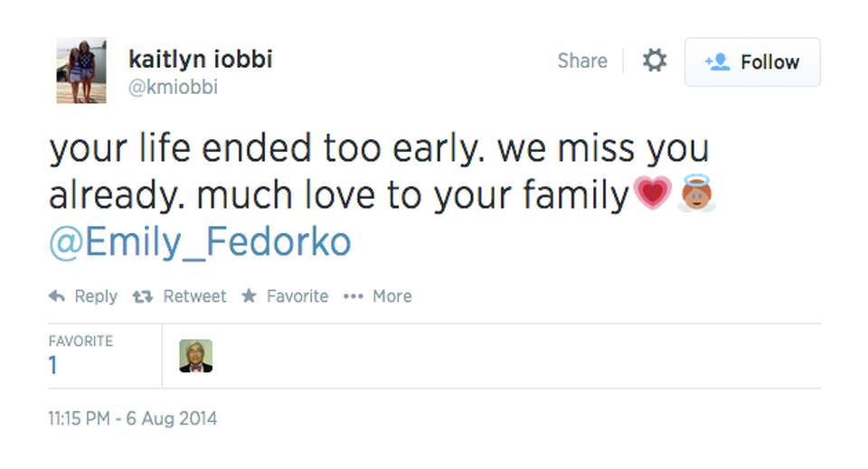Screen dimensions: 868x469
Task: Click the pink heart emoji
Action: 652,193
